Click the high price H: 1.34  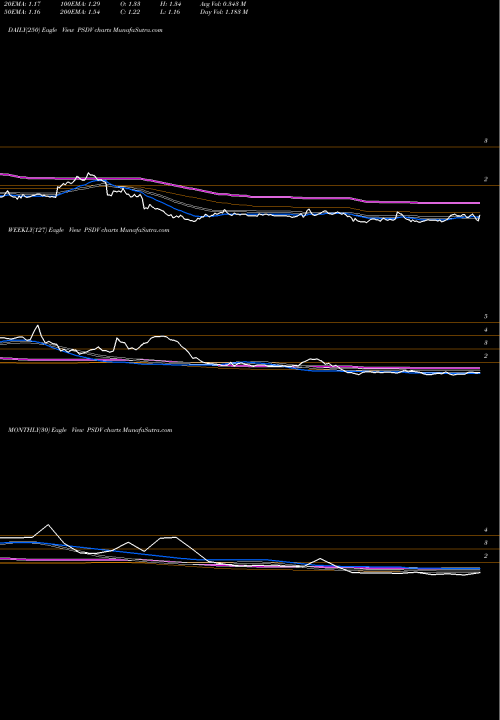click(x=170, y=4)
